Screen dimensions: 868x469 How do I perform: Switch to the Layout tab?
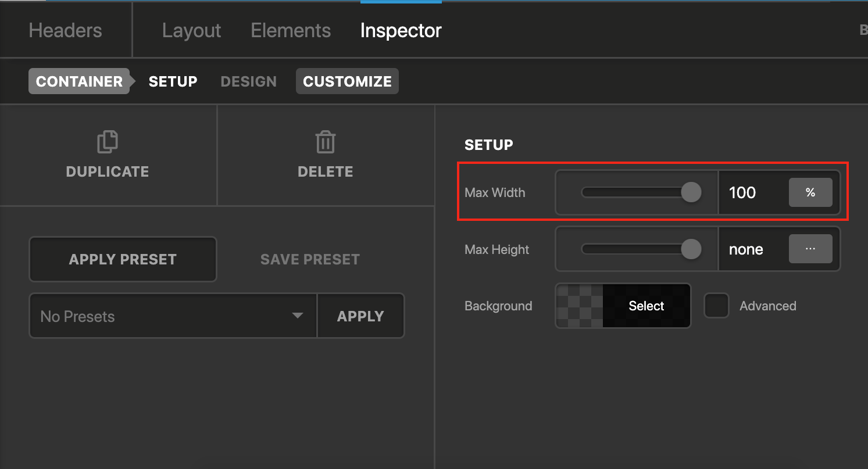pos(191,30)
